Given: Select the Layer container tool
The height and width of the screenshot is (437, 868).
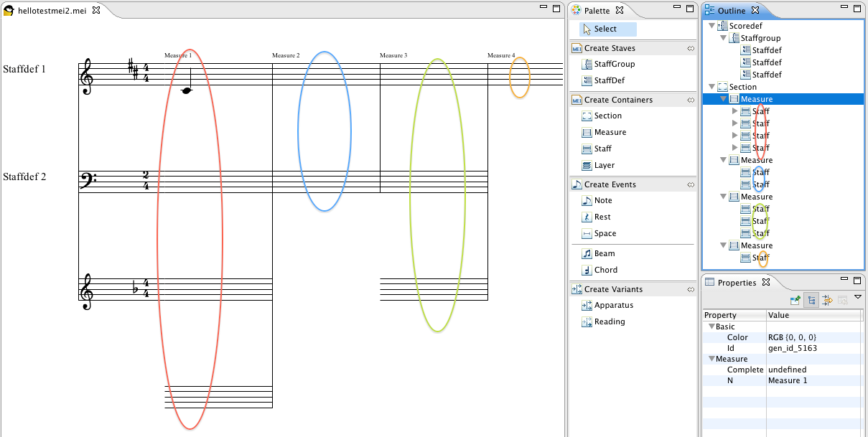Looking at the screenshot, I should tap(604, 166).
